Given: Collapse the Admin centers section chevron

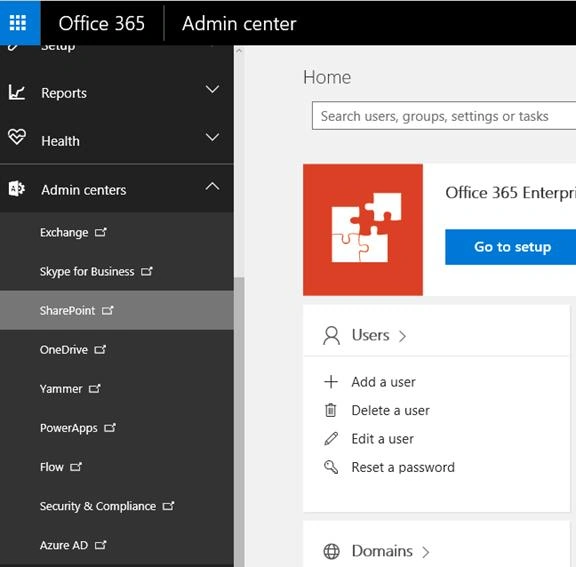Looking at the screenshot, I should [x=212, y=186].
